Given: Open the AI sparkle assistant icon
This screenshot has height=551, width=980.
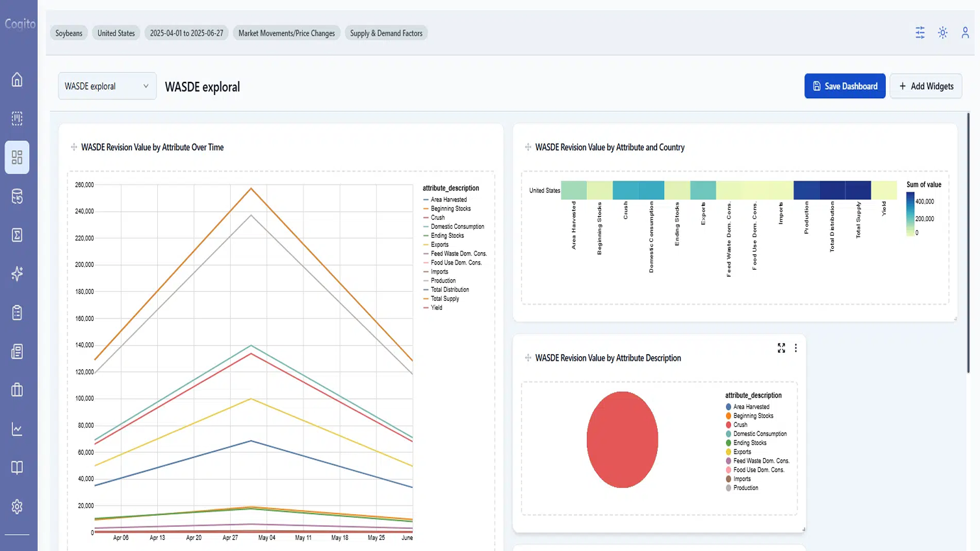Looking at the screenshot, I should (17, 274).
